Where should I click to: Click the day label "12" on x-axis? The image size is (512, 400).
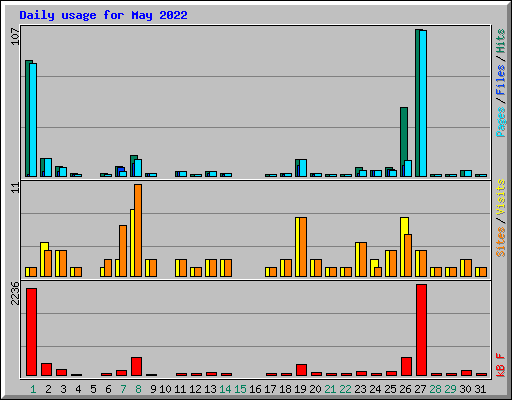coord(195,389)
